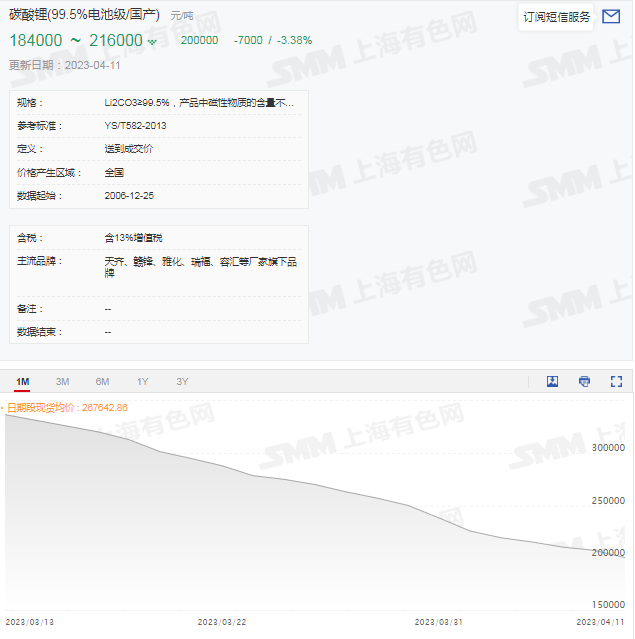Click the region value 全国
This screenshot has height=639, width=635.
[114, 172]
